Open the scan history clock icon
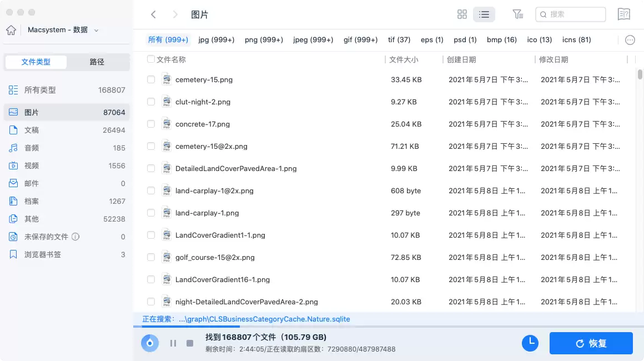644x361 pixels. tap(530, 343)
